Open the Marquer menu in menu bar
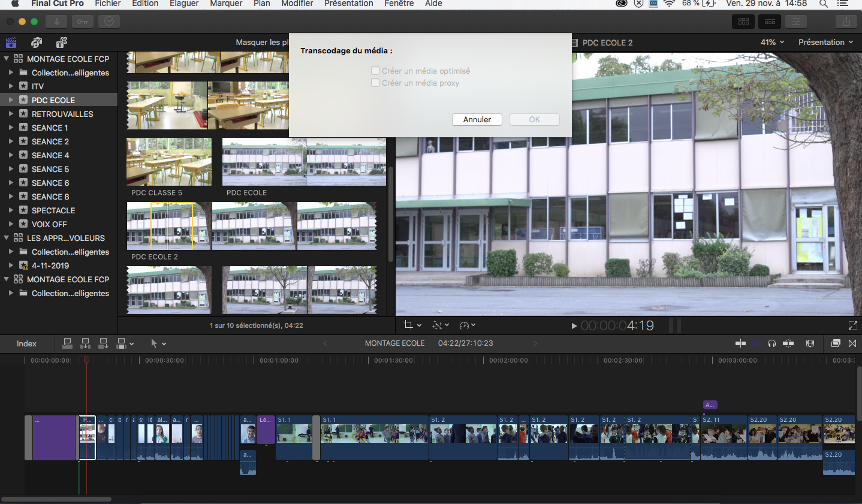This screenshot has width=862, height=504. [226, 4]
